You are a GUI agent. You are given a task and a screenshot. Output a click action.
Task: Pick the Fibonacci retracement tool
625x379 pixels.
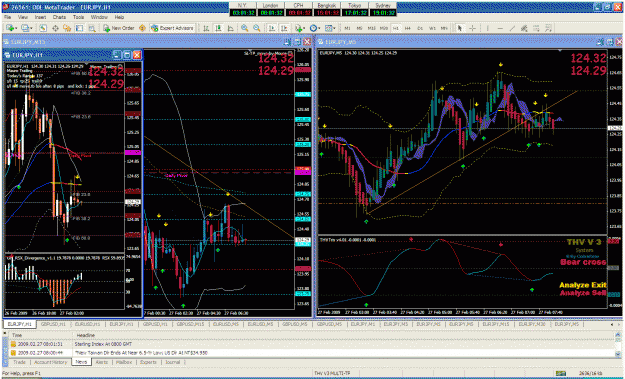pyautogui.click(x=537, y=28)
